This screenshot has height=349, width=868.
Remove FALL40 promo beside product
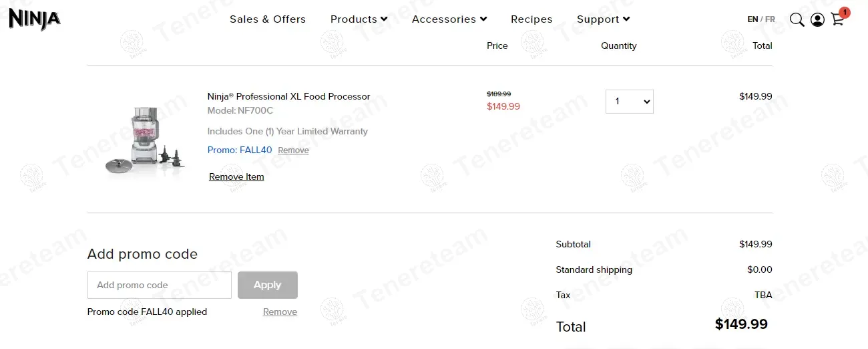pos(293,150)
